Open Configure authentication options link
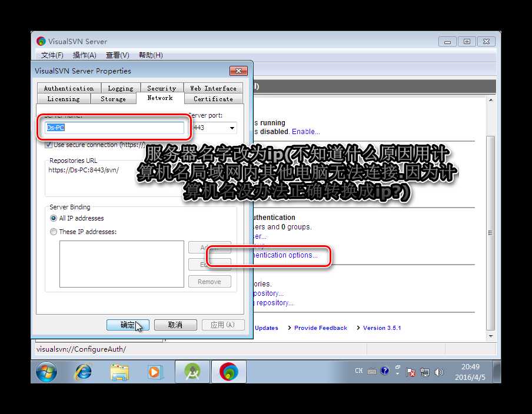 [x=285, y=255]
